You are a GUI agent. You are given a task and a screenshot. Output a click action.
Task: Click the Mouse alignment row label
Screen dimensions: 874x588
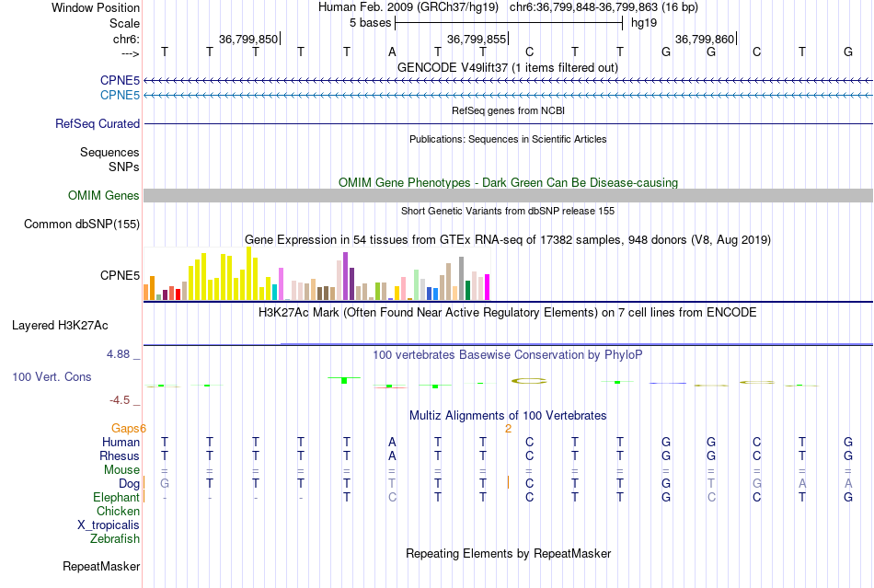[121, 470]
